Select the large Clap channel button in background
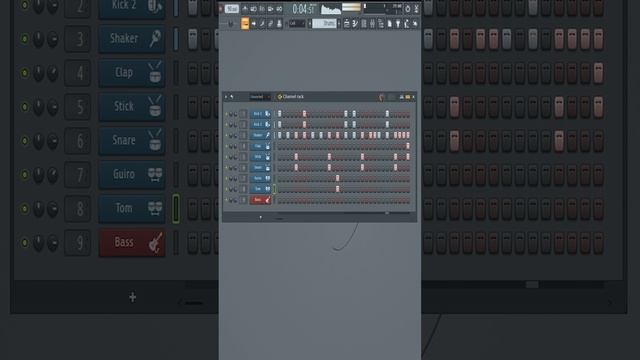 tap(132, 73)
